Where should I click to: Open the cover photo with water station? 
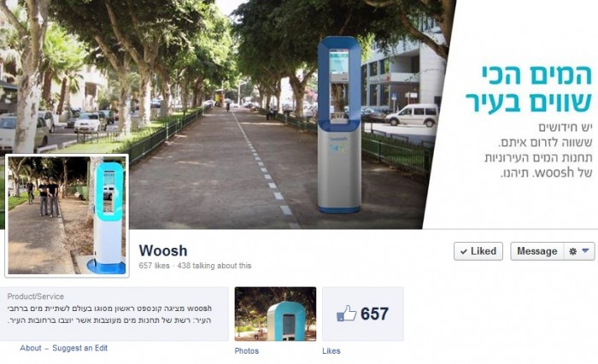click(299, 114)
